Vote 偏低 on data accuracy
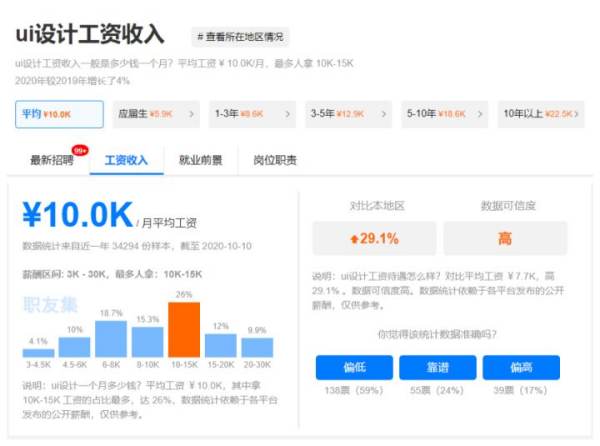 pyautogui.click(x=353, y=367)
